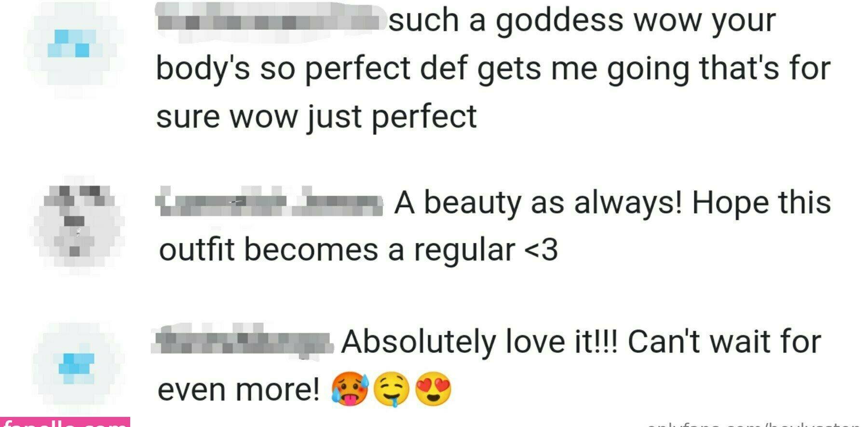This screenshot has height=427, width=868.
Task: Click the phrase 'Can't wait for'
Action: coord(724,341)
